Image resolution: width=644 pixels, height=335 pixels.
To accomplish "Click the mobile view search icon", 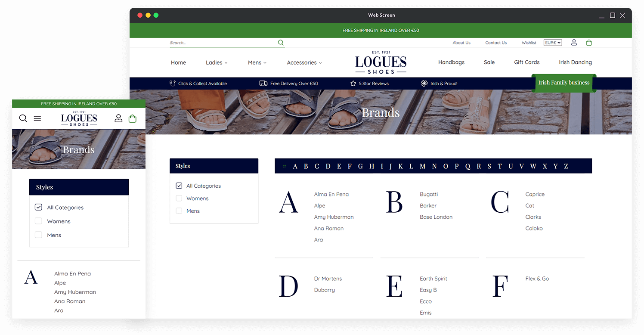I will (23, 118).
